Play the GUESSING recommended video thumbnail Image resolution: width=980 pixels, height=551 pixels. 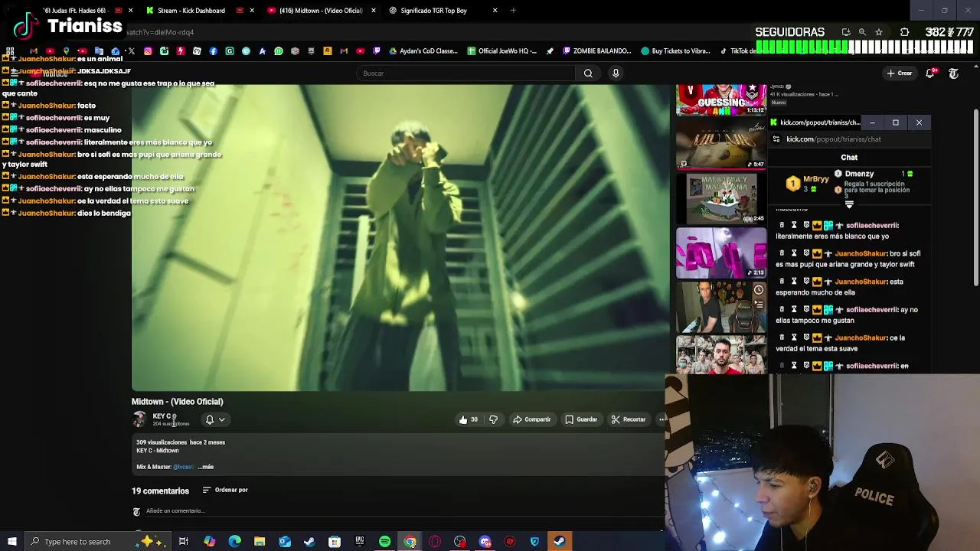pos(721,100)
